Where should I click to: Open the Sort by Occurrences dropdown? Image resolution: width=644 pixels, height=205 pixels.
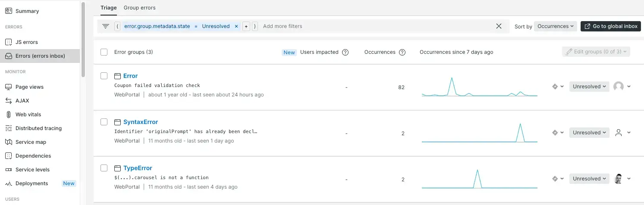coord(555,26)
